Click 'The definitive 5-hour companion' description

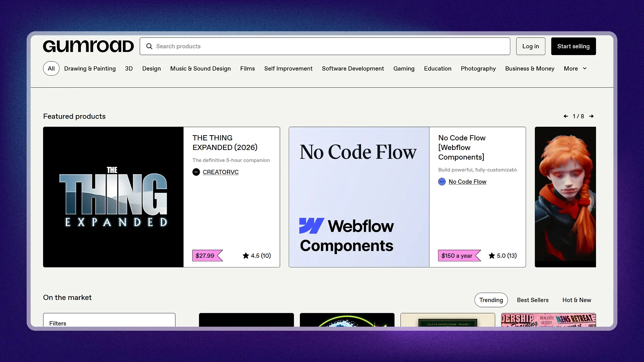pos(231,160)
